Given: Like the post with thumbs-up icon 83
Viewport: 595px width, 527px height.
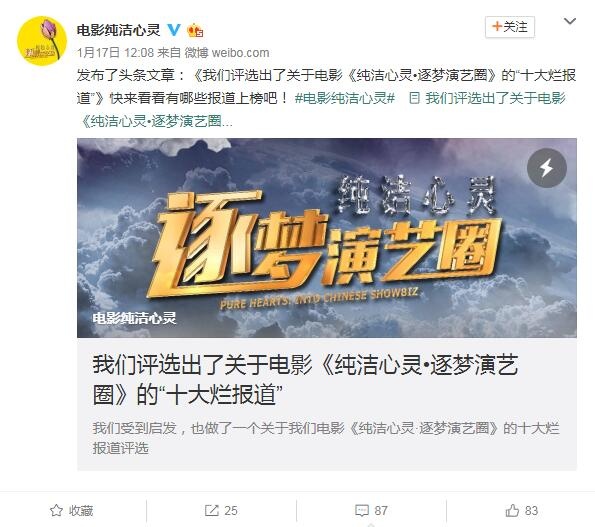Looking at the screenshot, I should click(512, 510).
